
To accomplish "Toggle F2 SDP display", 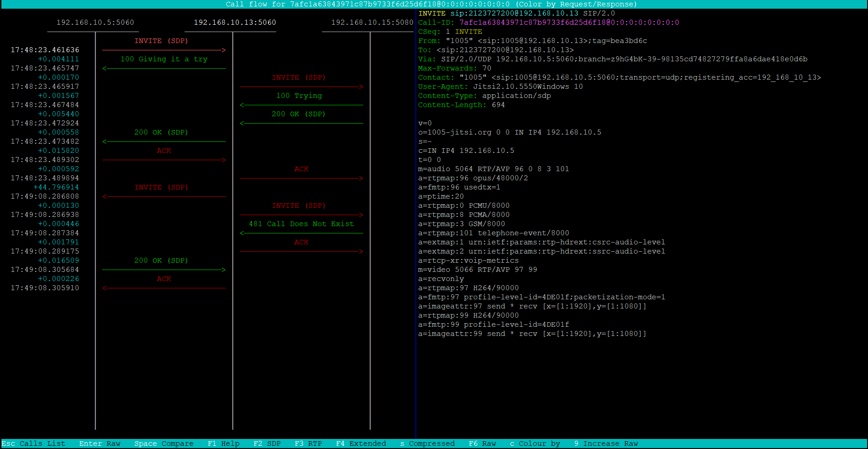I will pos(267,443).
